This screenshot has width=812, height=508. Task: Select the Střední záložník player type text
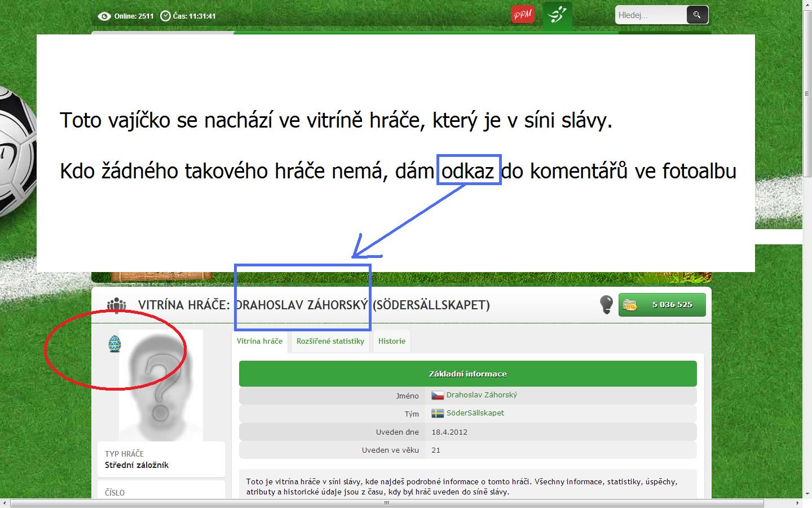click(x=136, y=465)
